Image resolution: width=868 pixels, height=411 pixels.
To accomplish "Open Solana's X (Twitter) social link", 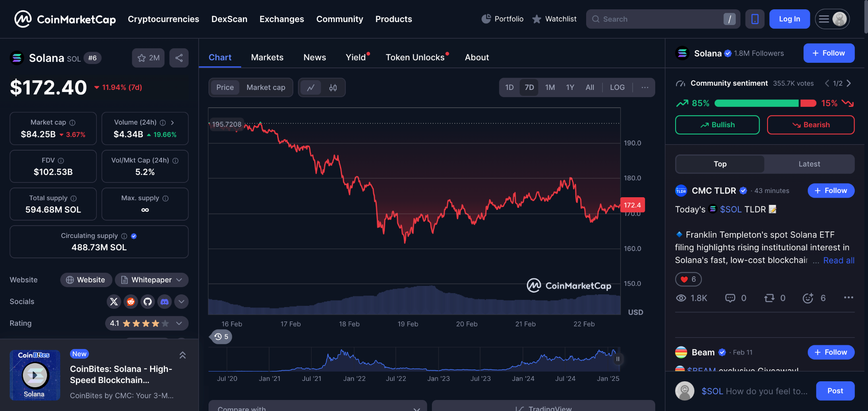I will click(x=114, y=302).
